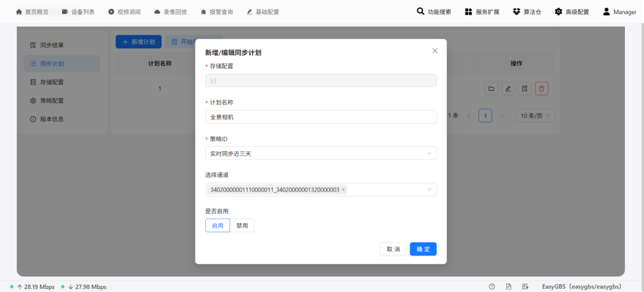Click the plan name cell "1"
Image resolution: width=644 pixels, height=292 pixels.
pos(160,88)
